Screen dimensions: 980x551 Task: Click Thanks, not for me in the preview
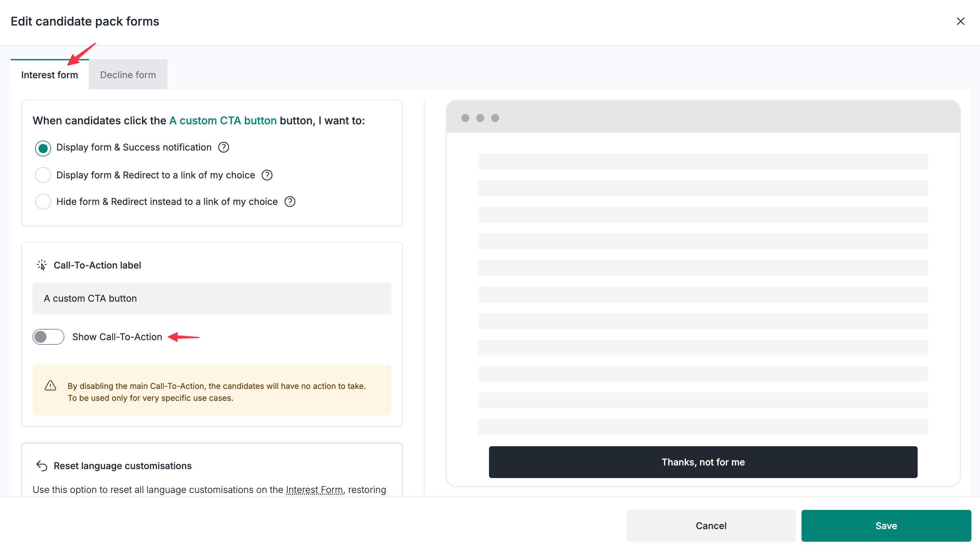[x=703, y=462]
